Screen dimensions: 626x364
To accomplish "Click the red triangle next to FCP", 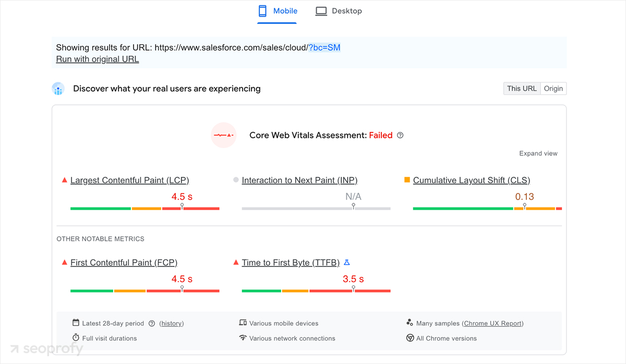I will click(65, 262).
